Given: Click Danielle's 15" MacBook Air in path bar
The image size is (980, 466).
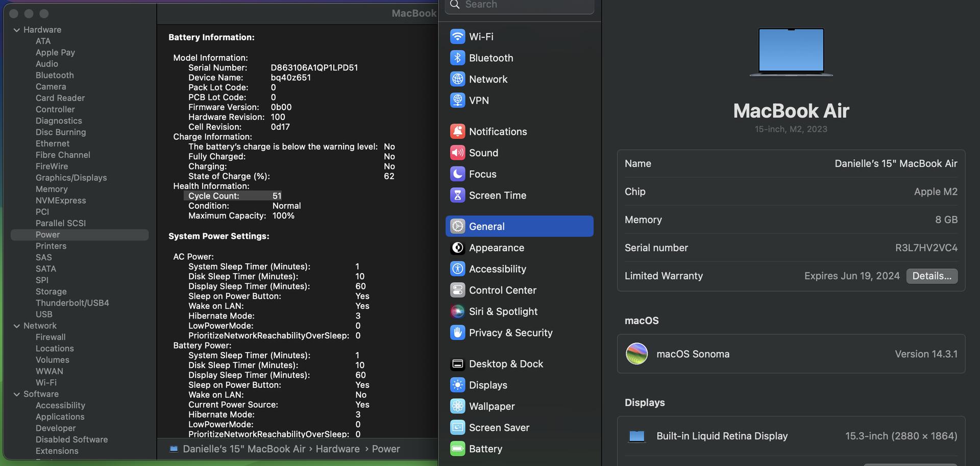Looking at the screenshot, I should [244, 449].
